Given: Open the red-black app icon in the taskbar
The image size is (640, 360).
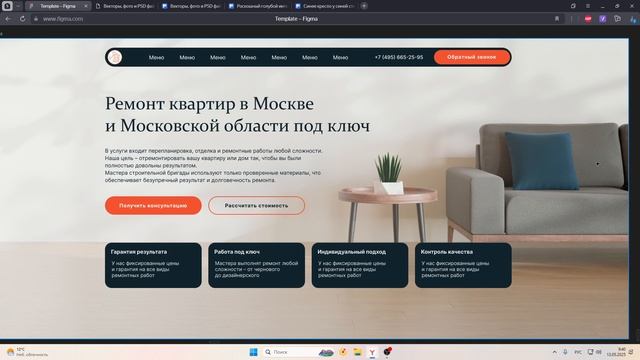Looking at the screenshot, I should [x=387, y=351].
